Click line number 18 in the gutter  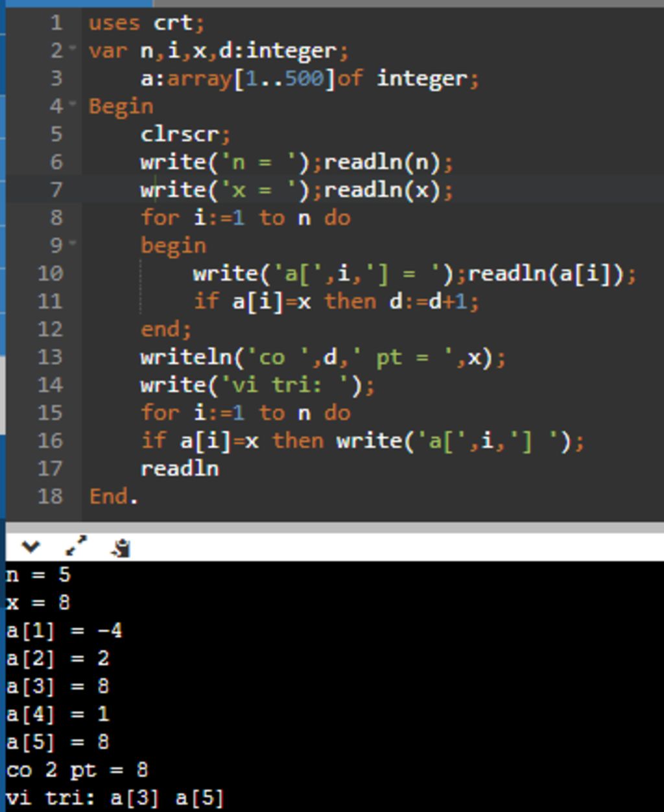pyautogui.click(x=50, y=496)
